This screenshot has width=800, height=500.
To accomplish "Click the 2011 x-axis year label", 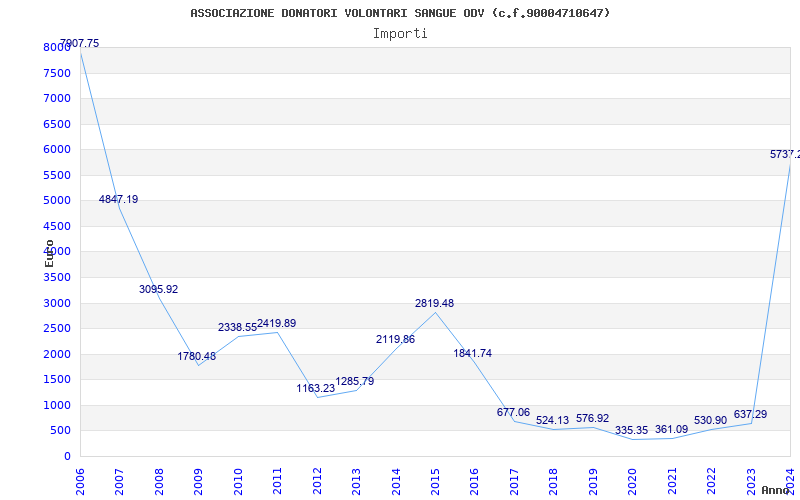I will pyautogui.click(x=277, y=482).
